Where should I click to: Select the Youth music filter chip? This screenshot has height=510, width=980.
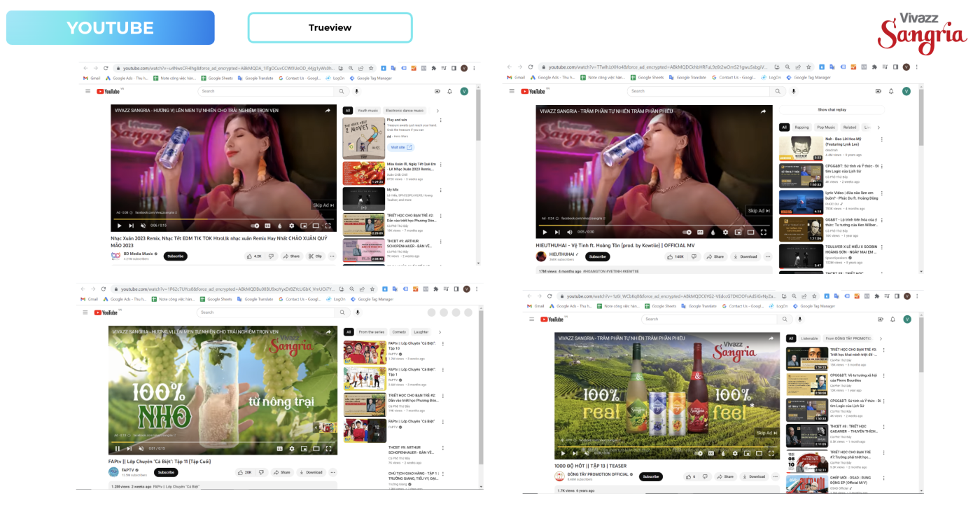click(x=367, y=111)
